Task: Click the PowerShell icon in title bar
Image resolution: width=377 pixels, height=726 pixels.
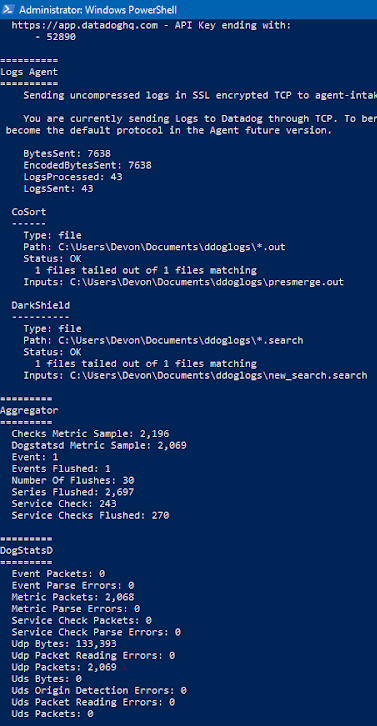Action: [9, 9]
